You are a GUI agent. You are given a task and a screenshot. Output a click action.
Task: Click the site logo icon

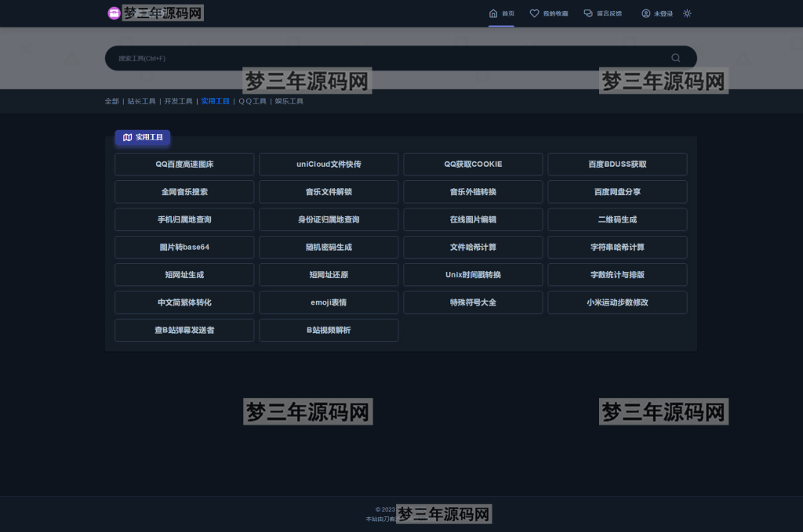(114, 13)
